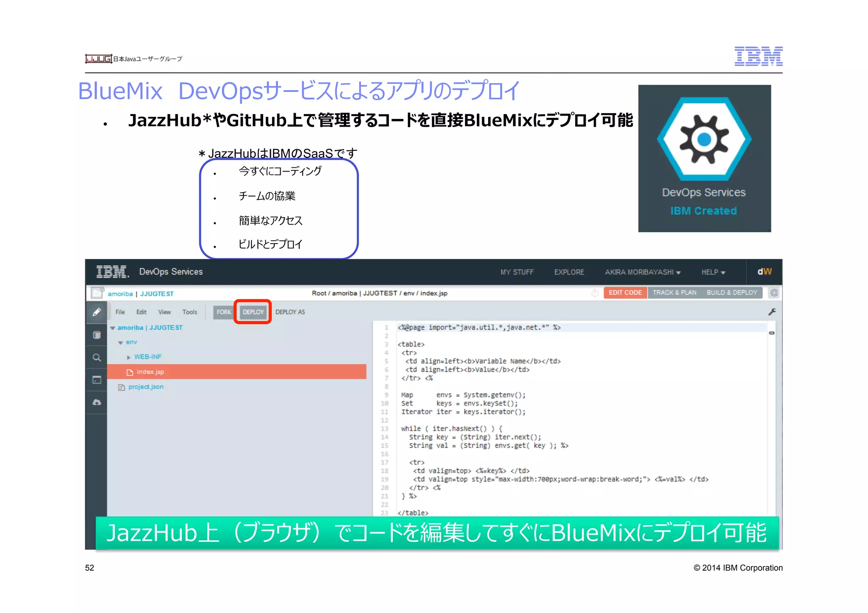This screenshot has height=613, width=868.
Task: Go to EXPLORE
Action: [x=569, y=272]
